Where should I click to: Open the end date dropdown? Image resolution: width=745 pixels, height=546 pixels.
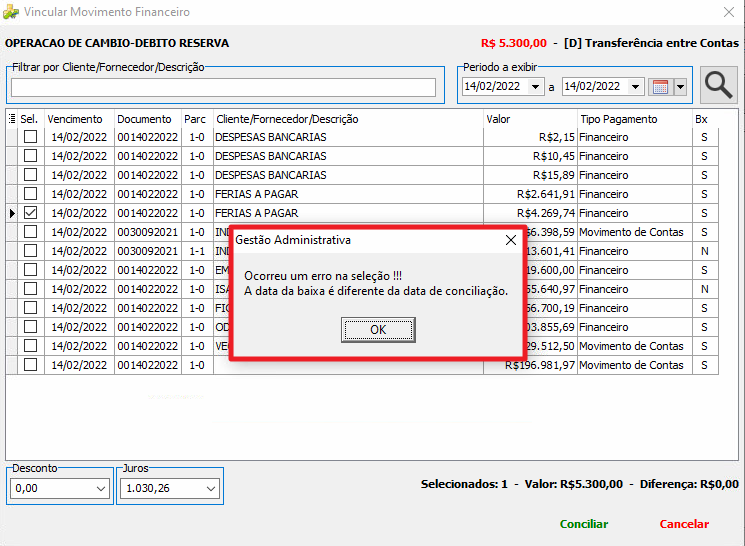[x=635, y=86]
